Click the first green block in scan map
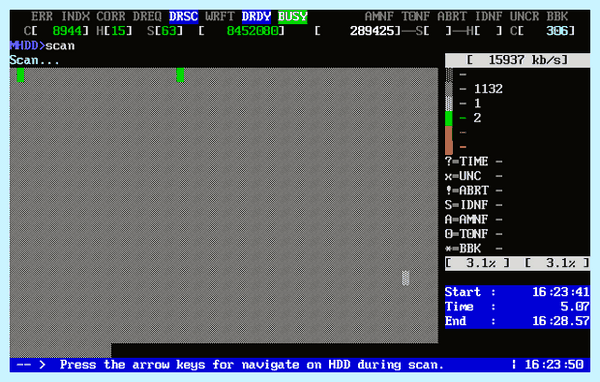This screenshot has height=382, width=600. click(21, 75)
